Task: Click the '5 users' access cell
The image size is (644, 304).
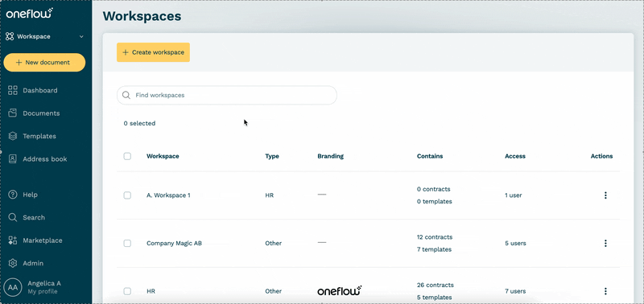Action: 515,244
